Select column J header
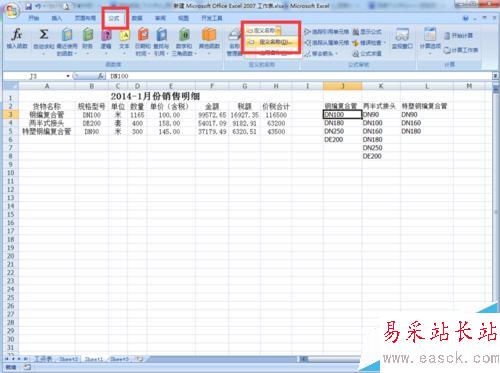This screenshot has height=373, width=500. coord(342,86)
